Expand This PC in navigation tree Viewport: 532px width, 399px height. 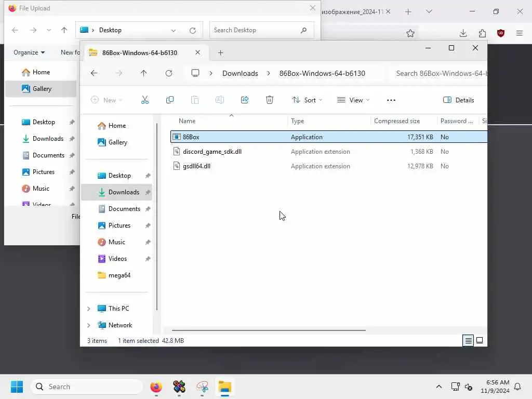tap(88, 309)
